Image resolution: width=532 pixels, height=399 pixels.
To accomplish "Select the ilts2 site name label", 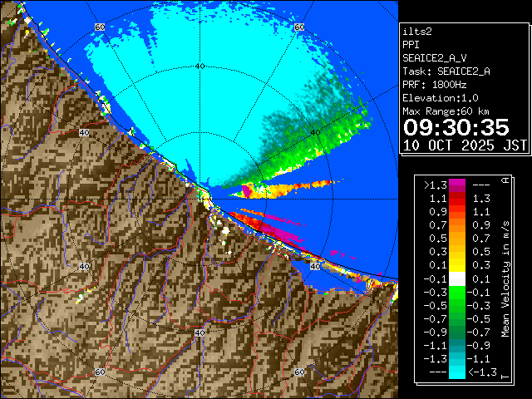I will (x=417, y=31).
